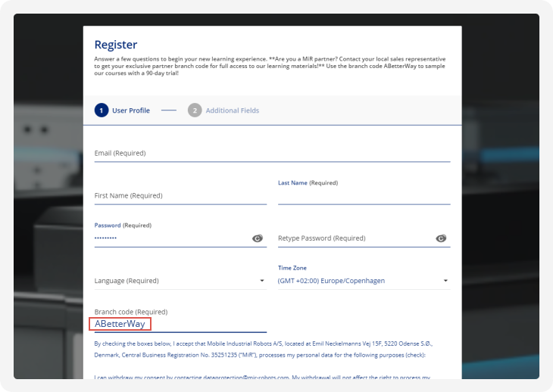Toggle visibility of Retype Password field
Image resolution: width=553 pixels, height=392 pixels.
[x=441, y=238]
